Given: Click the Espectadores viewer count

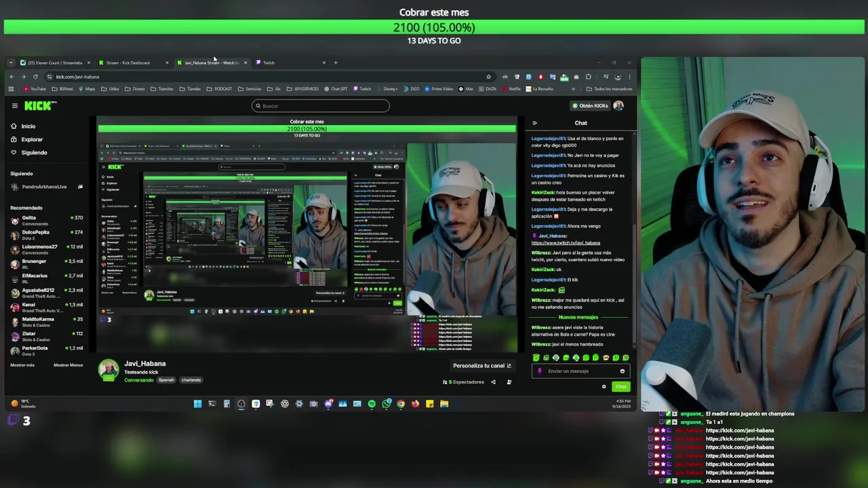Looking at the screenshot, I should click(465, 382).
